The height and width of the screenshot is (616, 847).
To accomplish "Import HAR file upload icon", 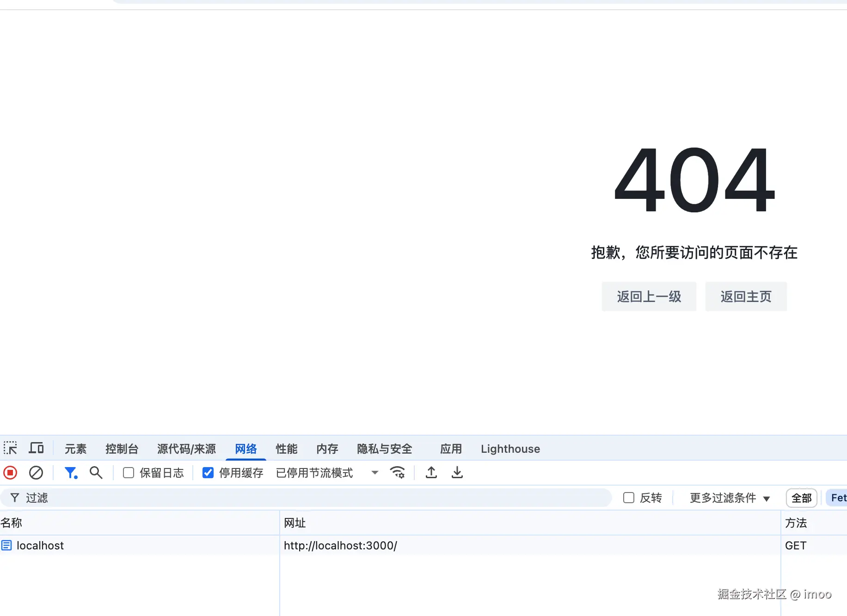I will (431, 473).
